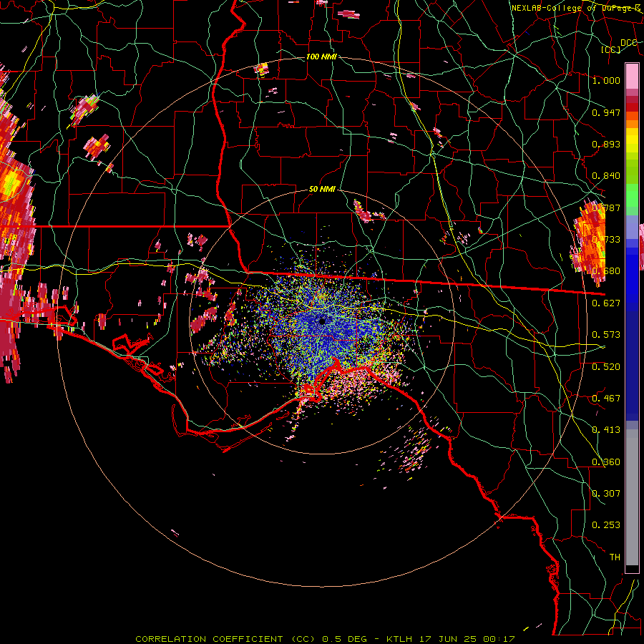The height and width of the screenshot is (644, 644).
Task: Click the 0.840 legend value
Action: pyautogui.click(x=606, y=176)
